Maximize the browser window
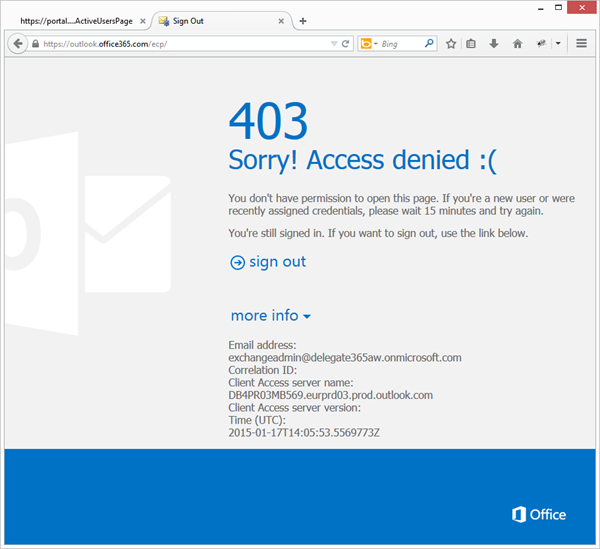 click(x=558, y=7)
